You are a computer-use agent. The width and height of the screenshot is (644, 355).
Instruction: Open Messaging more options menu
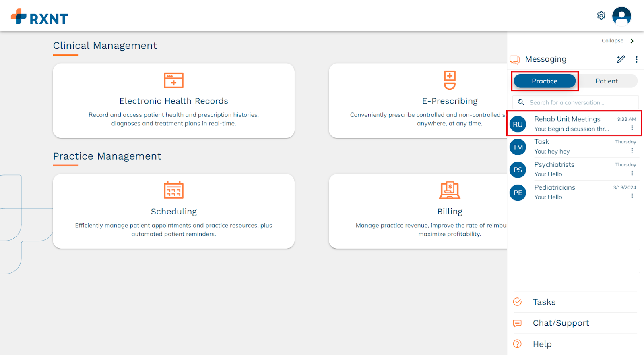point(636,59)
